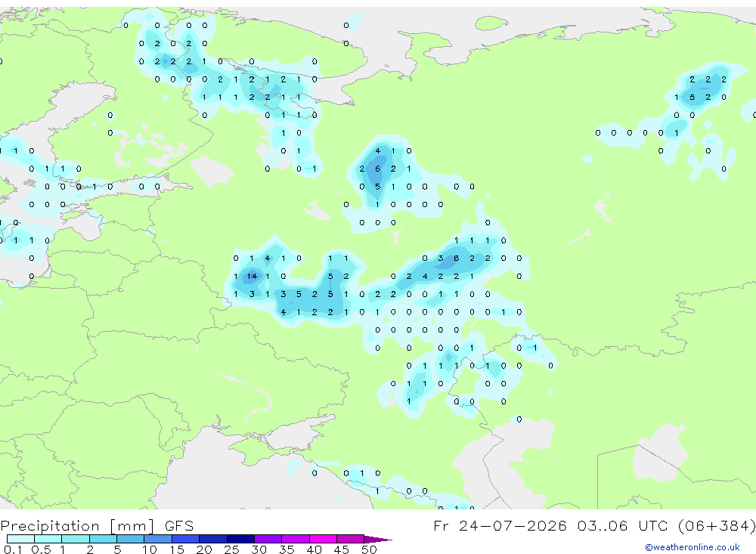Choose the 20–25 mm legend swatch

coord(212,539)
